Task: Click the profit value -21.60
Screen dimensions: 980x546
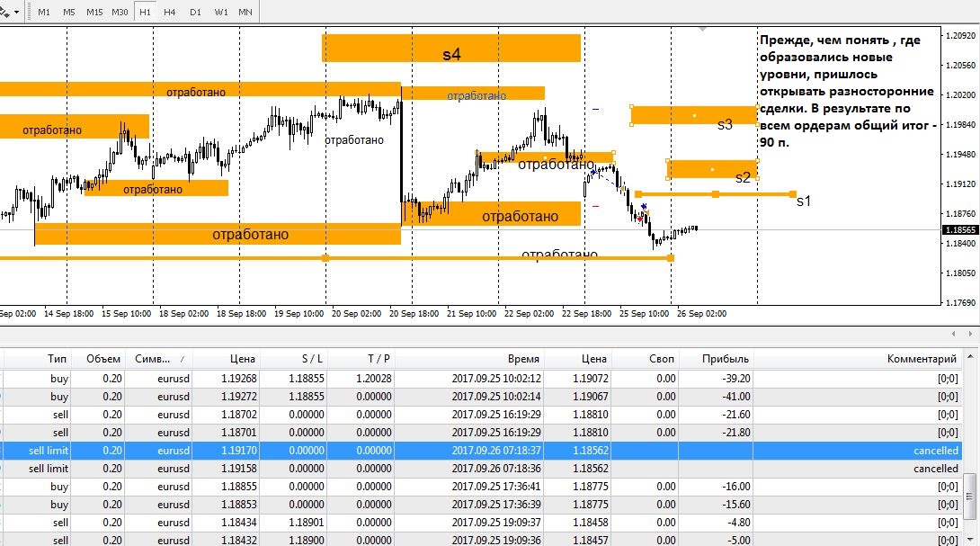Action: click(735, 415)
